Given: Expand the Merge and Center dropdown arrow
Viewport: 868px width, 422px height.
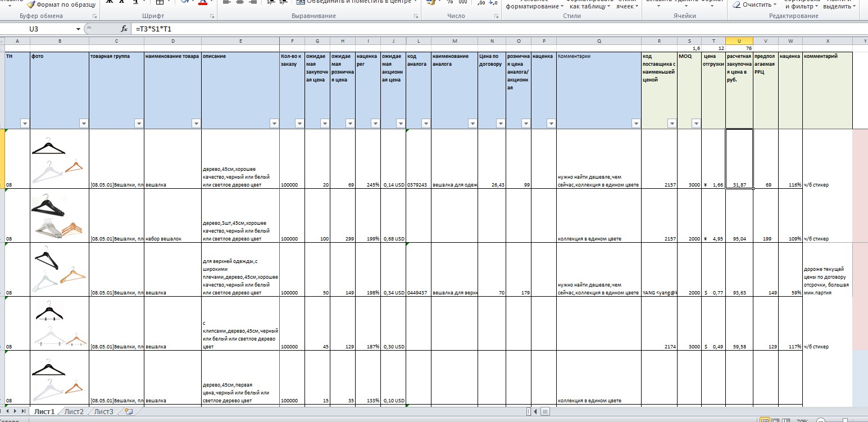Looking at the screenshot, I should pos(415,2).
